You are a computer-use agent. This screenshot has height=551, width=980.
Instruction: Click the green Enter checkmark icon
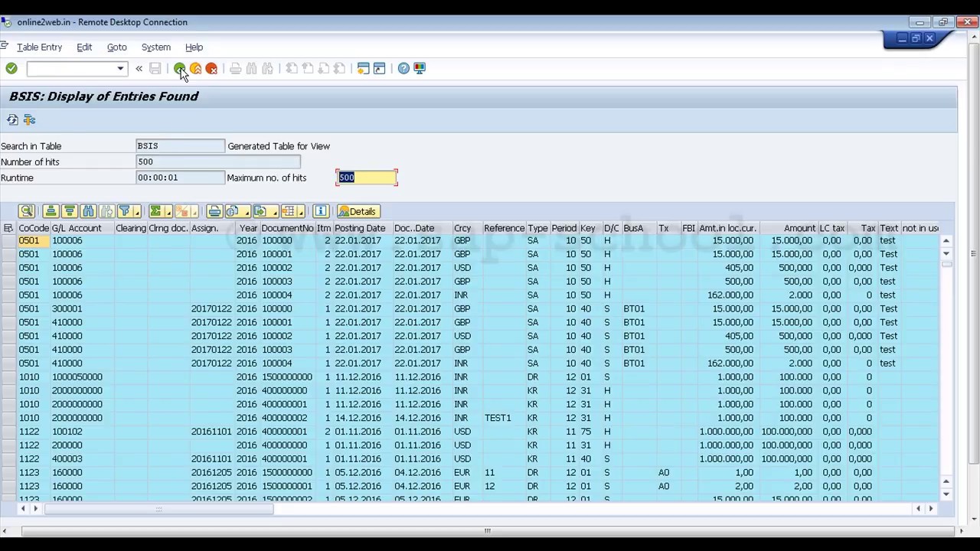click(11, 69)
